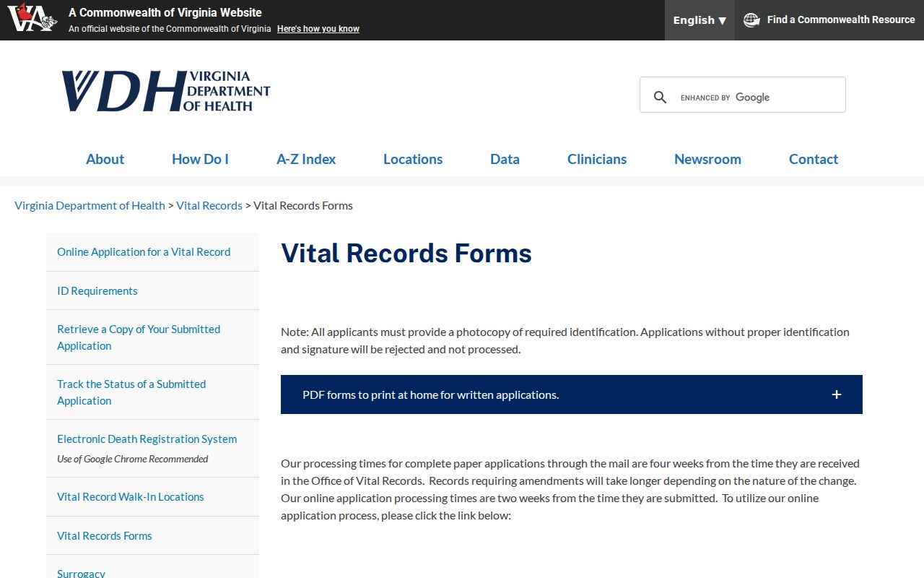Click the Virginia VA cardinal logo icon

(x=32, y=17)
